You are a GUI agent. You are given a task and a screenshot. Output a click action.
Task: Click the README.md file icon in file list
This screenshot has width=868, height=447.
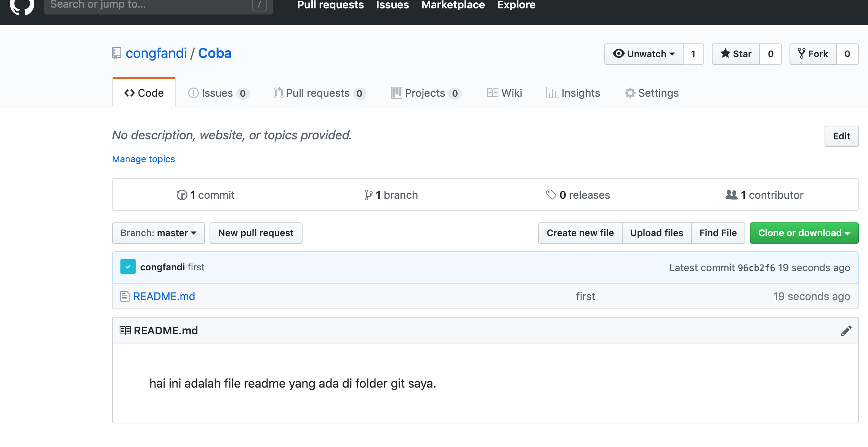[x=125, y=296]
